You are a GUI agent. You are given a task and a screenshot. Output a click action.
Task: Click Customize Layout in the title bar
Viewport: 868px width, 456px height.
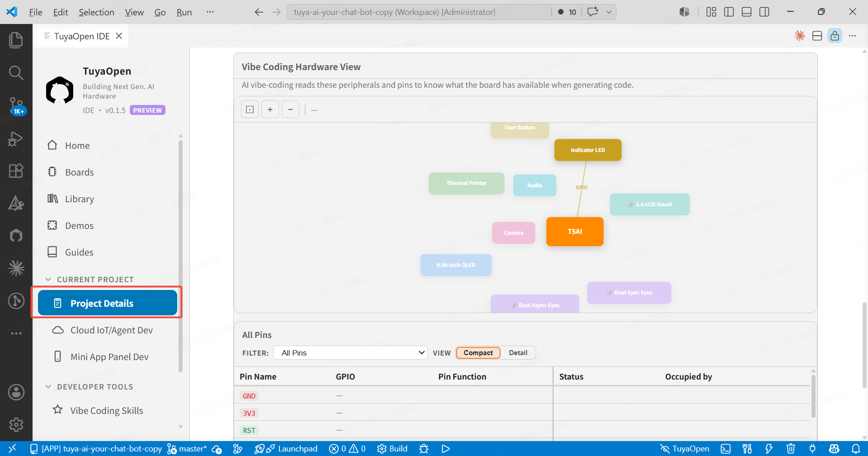711,12
